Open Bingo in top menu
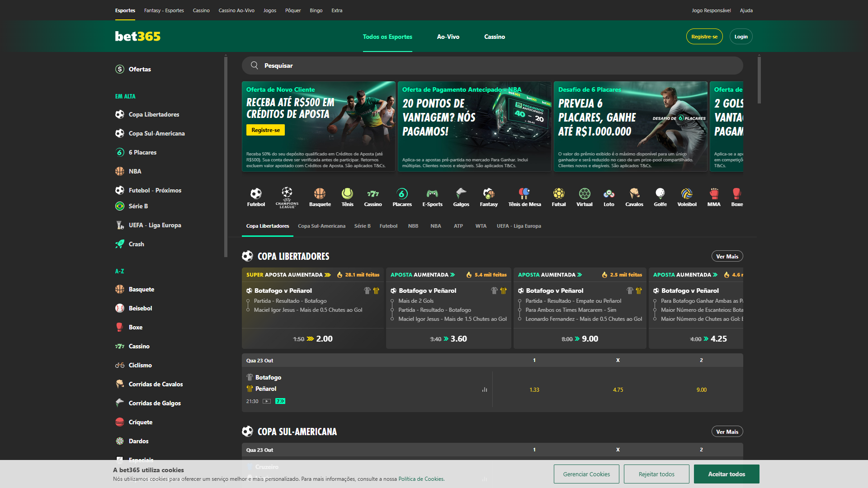868x488 pixels. 316,10
